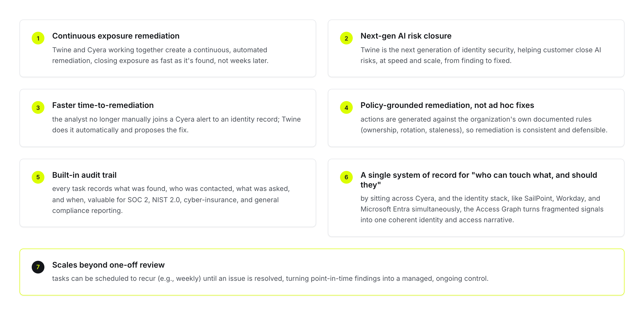The image size is (644, 315).
Task: Select the analyst no longer manually joins paragraph
Action: click(x=176, y=124)
